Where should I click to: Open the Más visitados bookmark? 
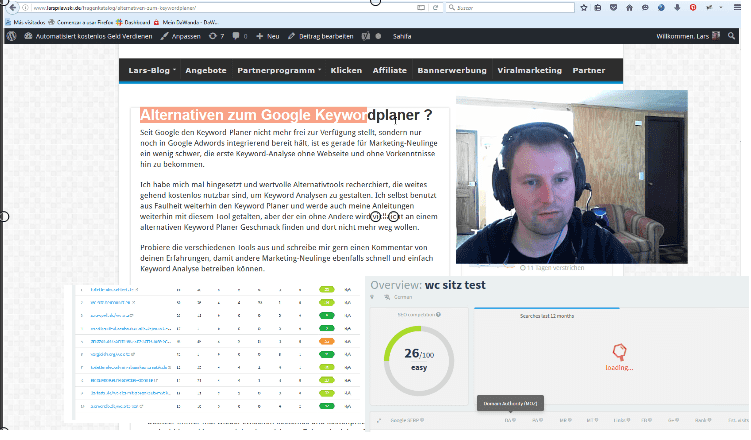[x=25, y=22]
